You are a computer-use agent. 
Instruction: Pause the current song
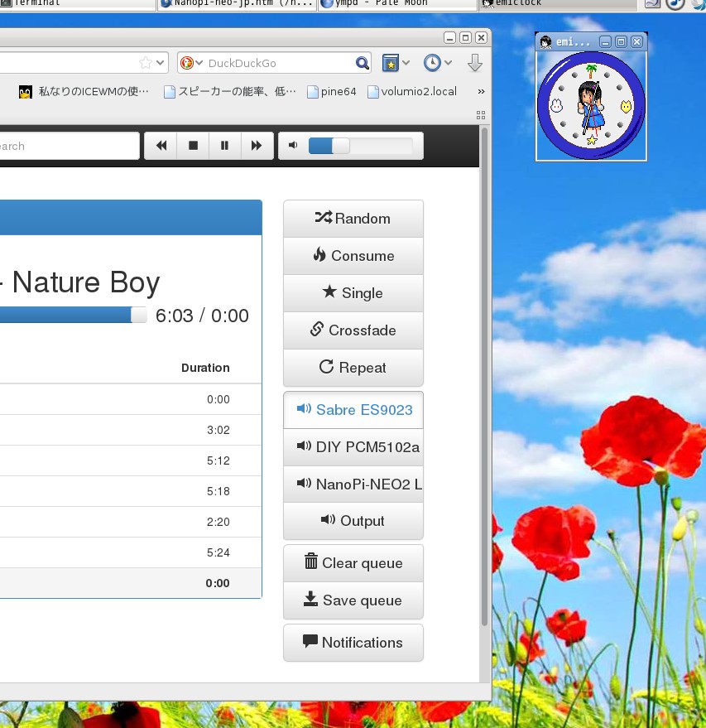(224, 146)
